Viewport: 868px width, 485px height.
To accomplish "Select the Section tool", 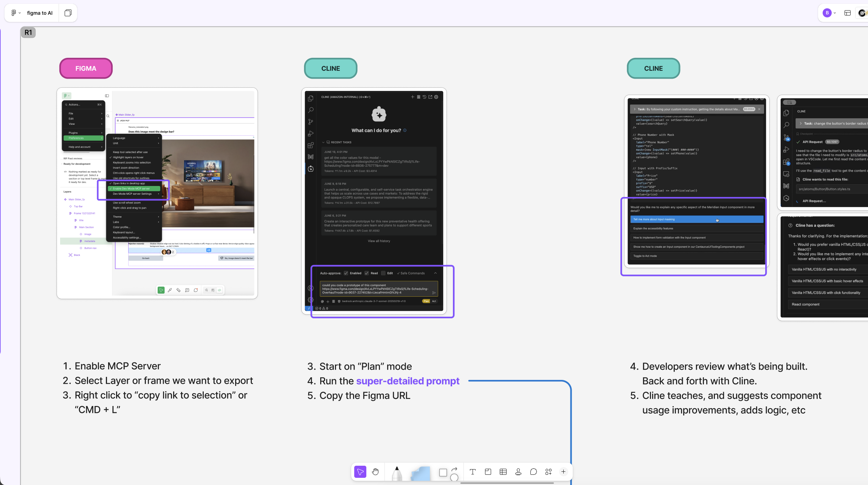I will pos(488,472).
